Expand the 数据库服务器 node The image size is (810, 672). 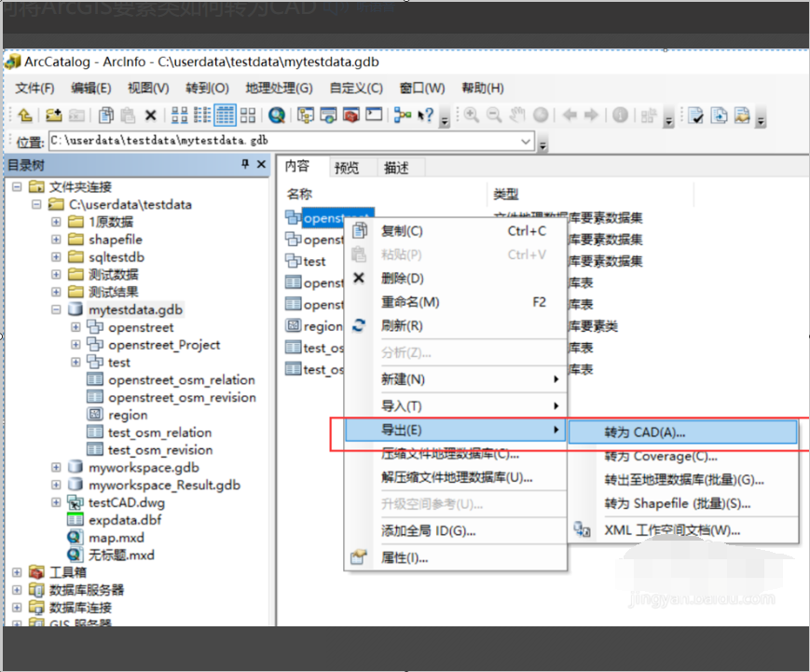[x=17, y=590]
